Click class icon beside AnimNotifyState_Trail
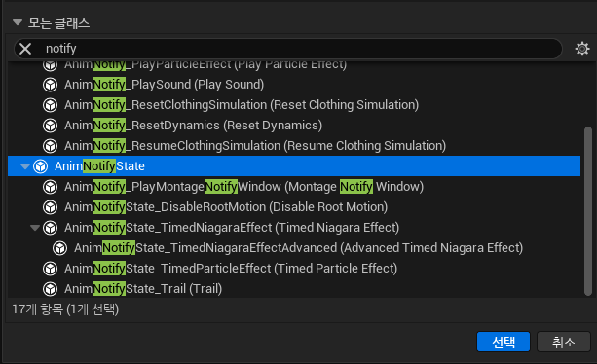Screen dimensions: 597x364 [50, 289]
